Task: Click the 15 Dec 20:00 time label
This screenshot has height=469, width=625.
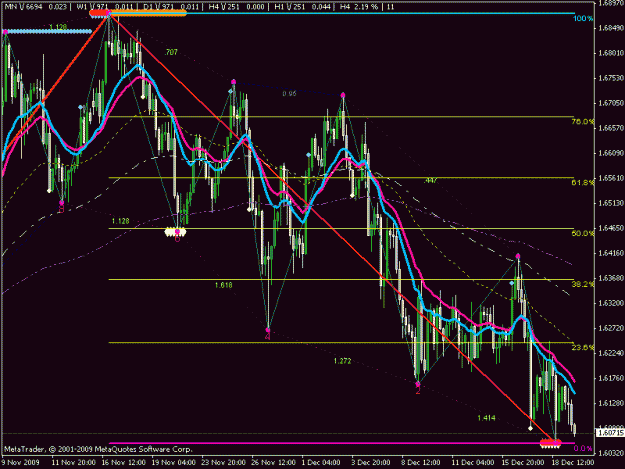Action: tap(523, 463)
